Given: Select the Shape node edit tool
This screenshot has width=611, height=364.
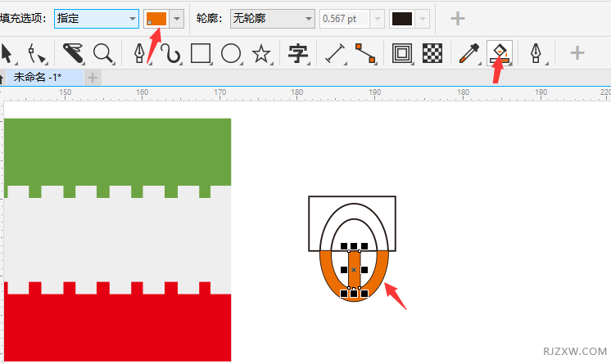Looking at the screenshot, I should tap(37, 54).
